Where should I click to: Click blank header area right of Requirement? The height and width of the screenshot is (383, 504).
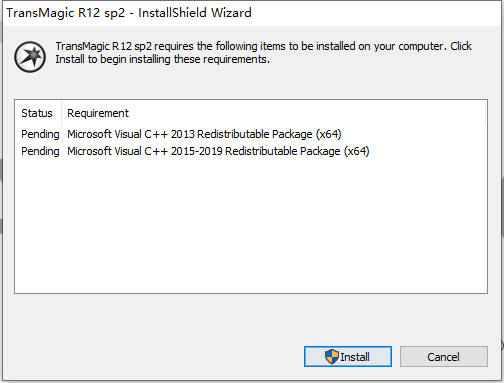point(307,113)
